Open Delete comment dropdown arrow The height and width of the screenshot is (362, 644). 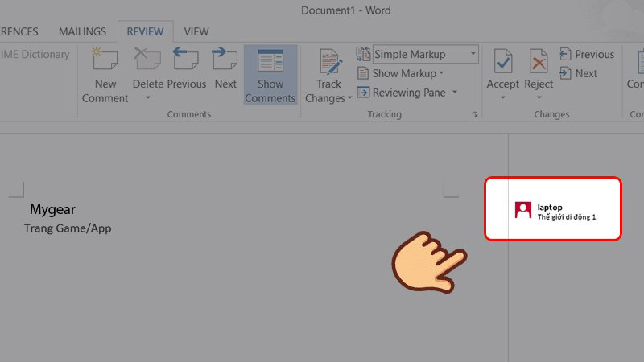tap(148, 97)
